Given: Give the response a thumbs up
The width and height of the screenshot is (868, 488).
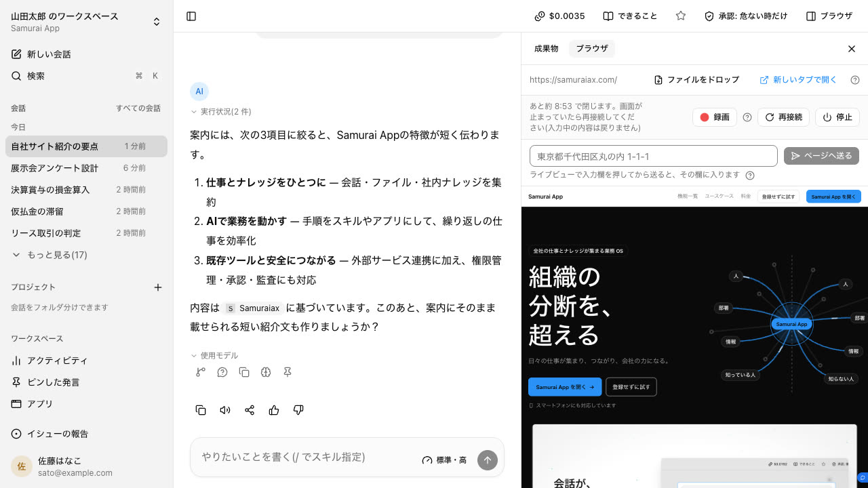Looking at the screenshot, I should pyautogui.click(x=274, y=410).
